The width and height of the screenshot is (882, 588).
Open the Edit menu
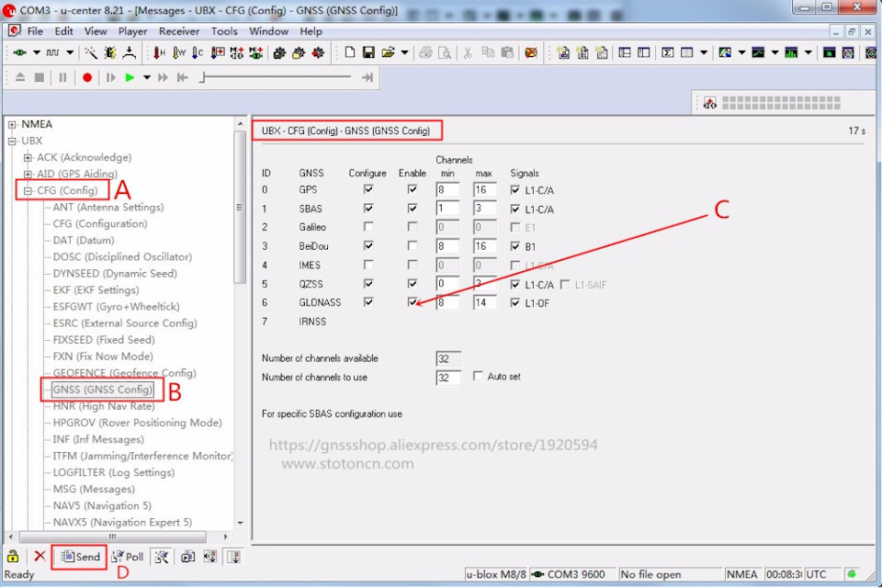click(63, 31)
